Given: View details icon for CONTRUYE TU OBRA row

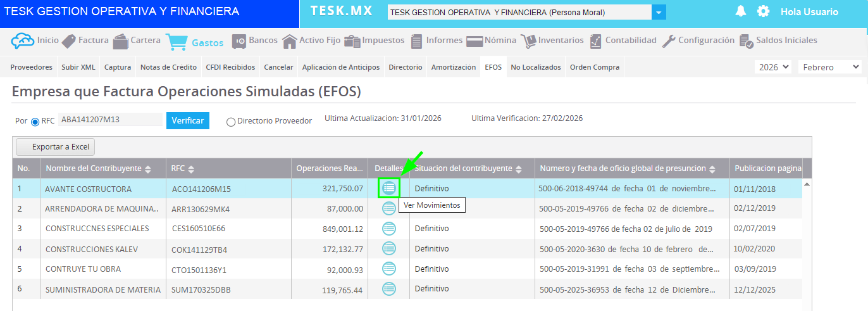Looking at the screenshot, I should pyautogui.click(x=389, y=269).
